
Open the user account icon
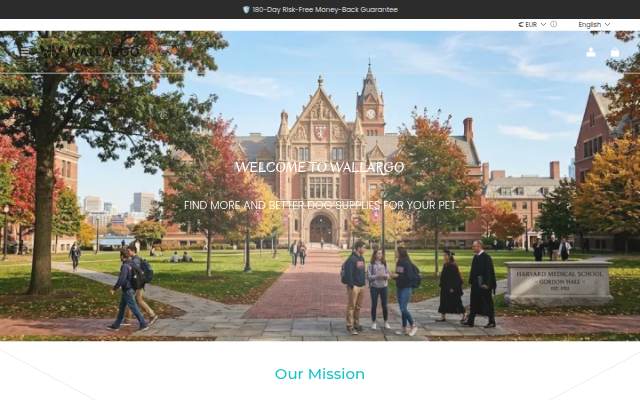coord(591,53)
